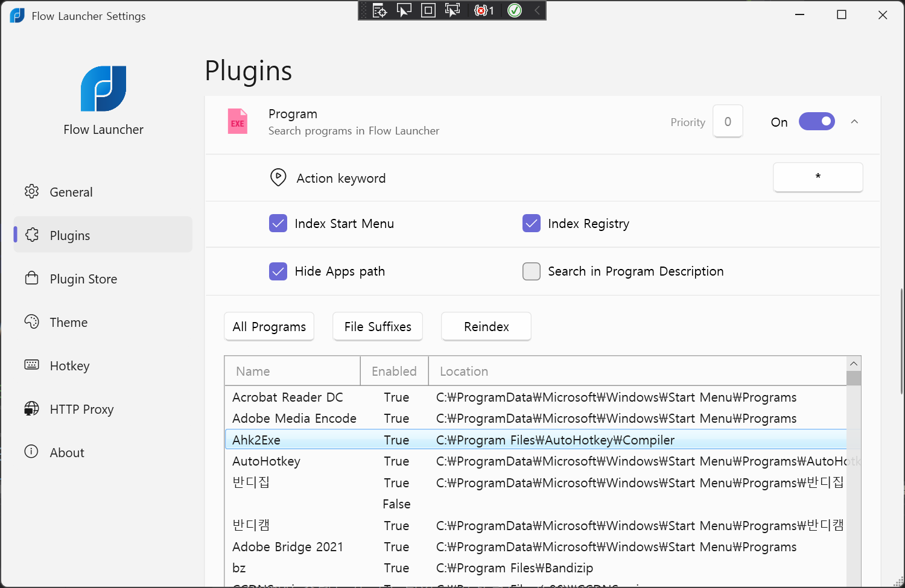Click the Hotkey keyboard icon

[x=31, y=365]
